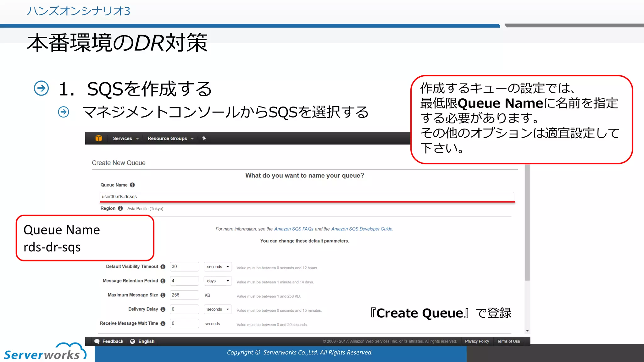
Task: Open the Resource Groups menu
Action: coord(170,138)
